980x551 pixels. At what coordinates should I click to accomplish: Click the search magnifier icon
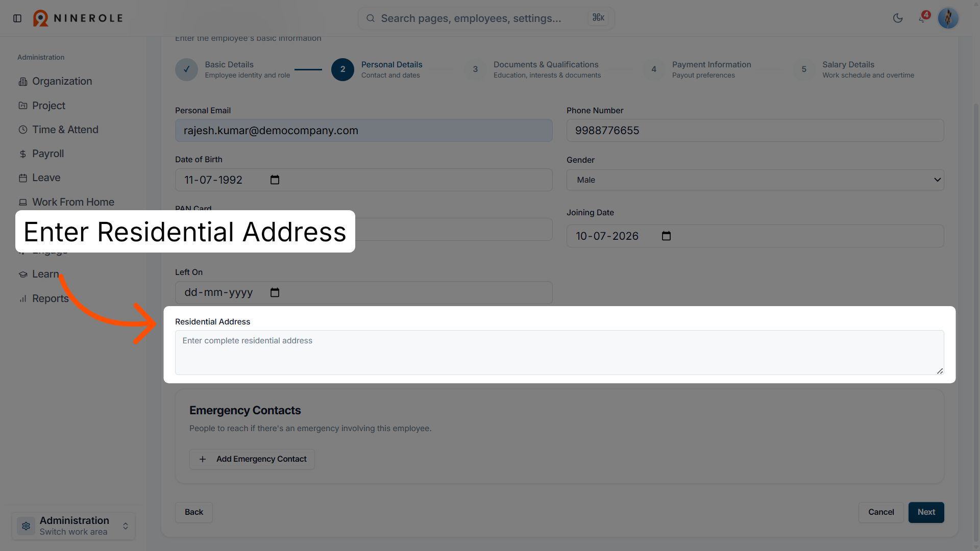[x=371, y=18]
